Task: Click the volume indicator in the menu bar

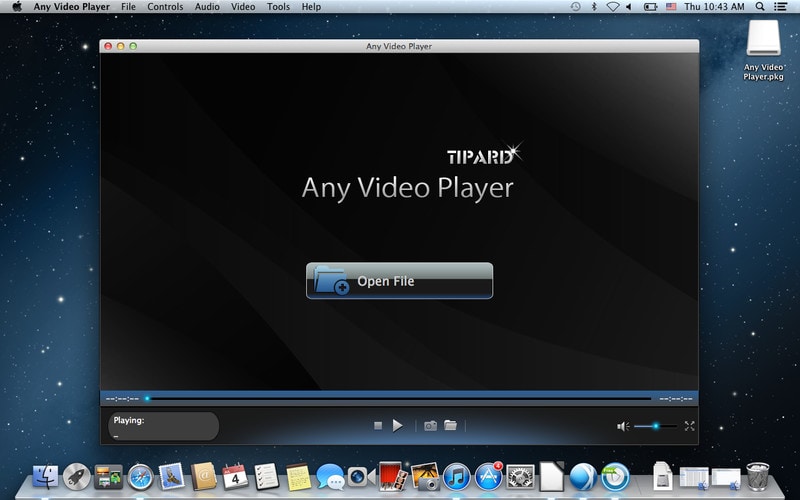Action: [629, 7]
